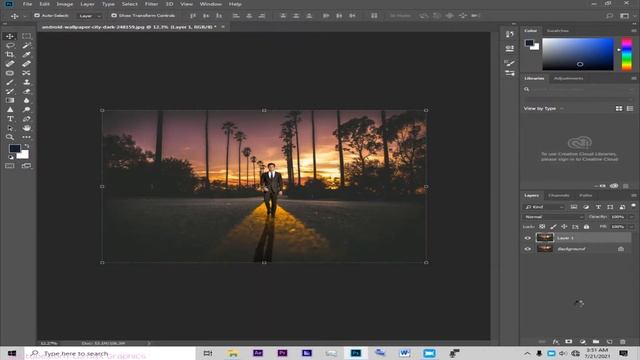Click the background color swatch in toolbox
640x360 pixels.
coord(24,155)
